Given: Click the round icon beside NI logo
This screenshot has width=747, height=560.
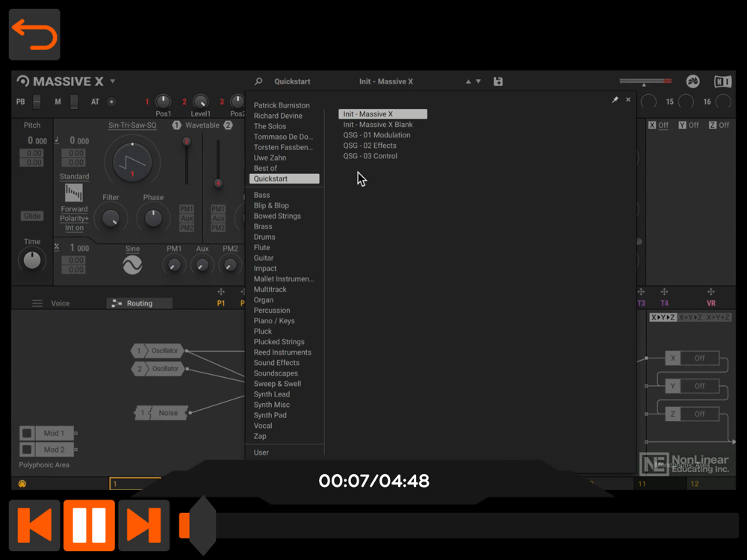Looking at the screenshot, I should coord(692,81).
